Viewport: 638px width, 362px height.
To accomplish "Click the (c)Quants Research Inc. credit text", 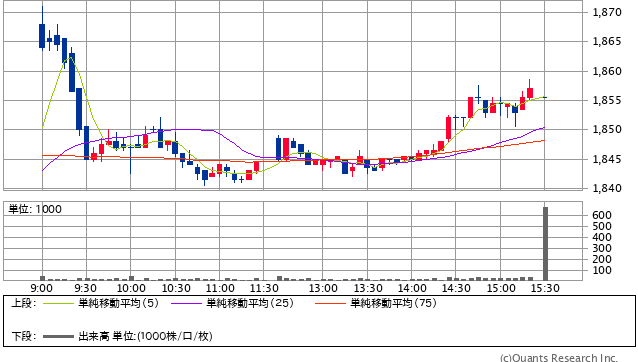I will (x=559, y=357).
